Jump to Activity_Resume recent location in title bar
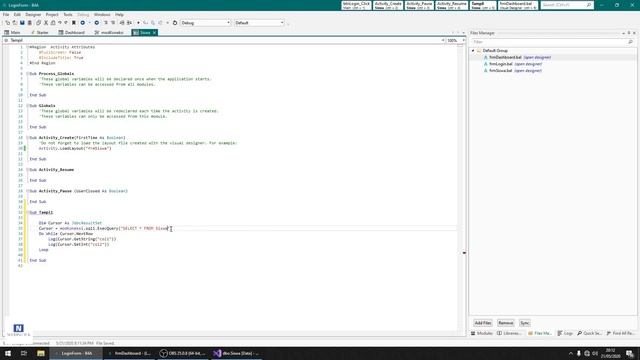The height and width of the screenshot is (360, 640). (x=451, y=5)
